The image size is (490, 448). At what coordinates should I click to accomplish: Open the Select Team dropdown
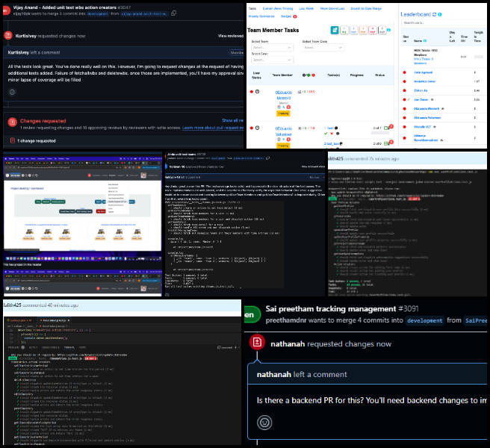[x=272, y=48]
